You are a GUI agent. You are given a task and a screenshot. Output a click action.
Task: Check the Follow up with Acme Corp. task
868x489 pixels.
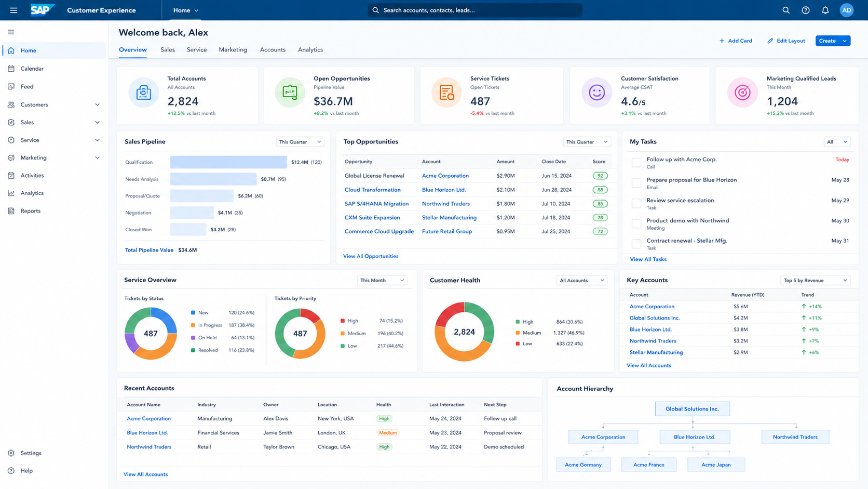click(636, 163)
